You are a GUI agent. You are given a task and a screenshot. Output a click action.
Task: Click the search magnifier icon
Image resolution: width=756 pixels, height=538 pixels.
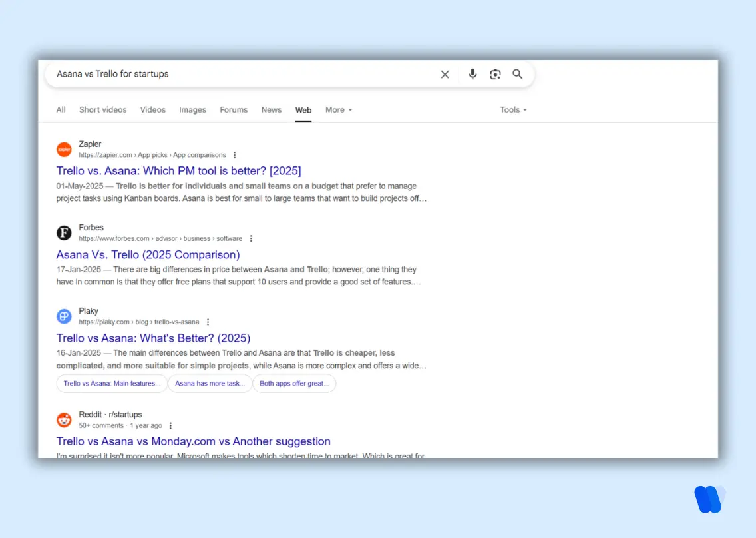point(518,74)
